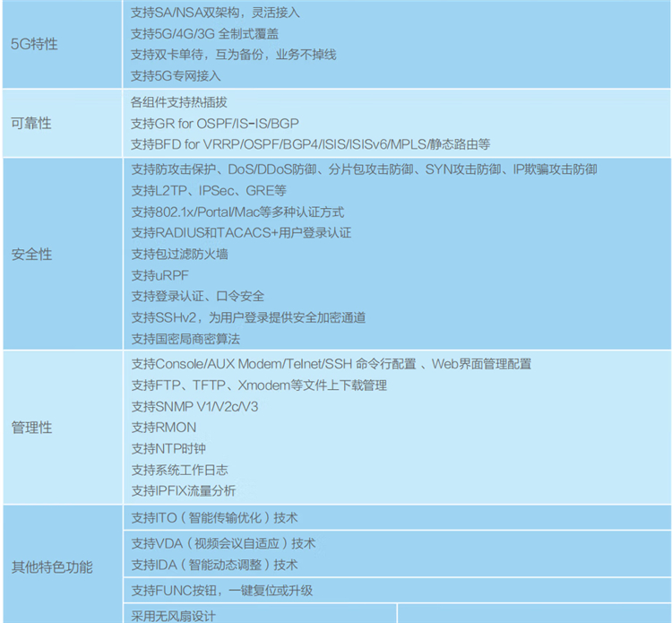Click the 安全性 category label

(x=31, y=255)
